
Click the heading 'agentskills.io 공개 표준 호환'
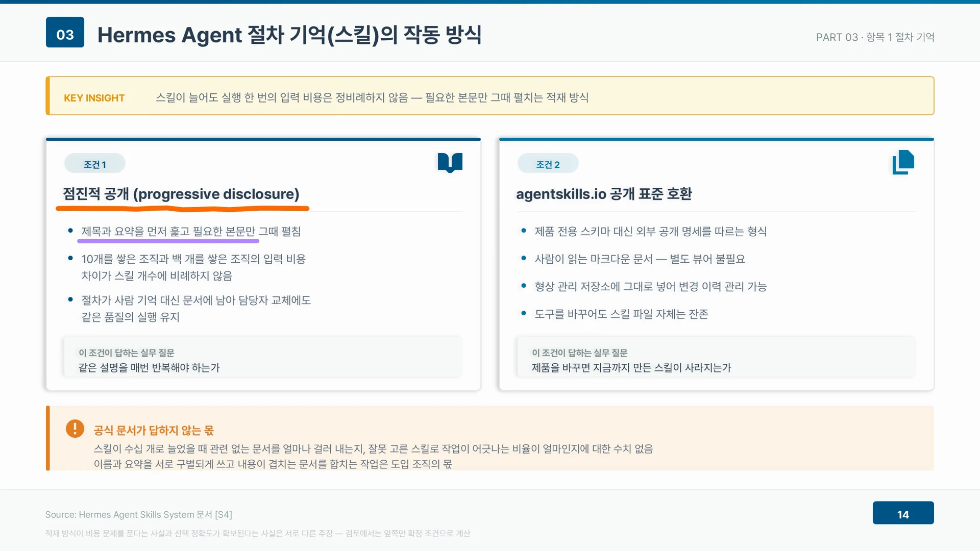coord(604,194)
